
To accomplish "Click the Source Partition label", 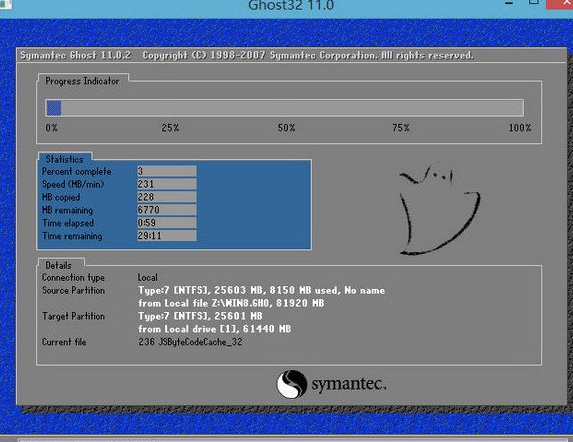I will point(73,290).
